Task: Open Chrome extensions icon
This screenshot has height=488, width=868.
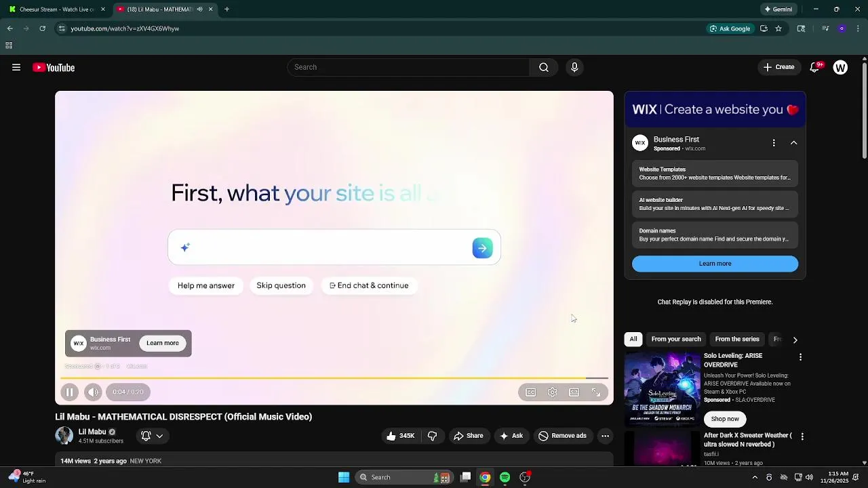Action: pos(801,28)
